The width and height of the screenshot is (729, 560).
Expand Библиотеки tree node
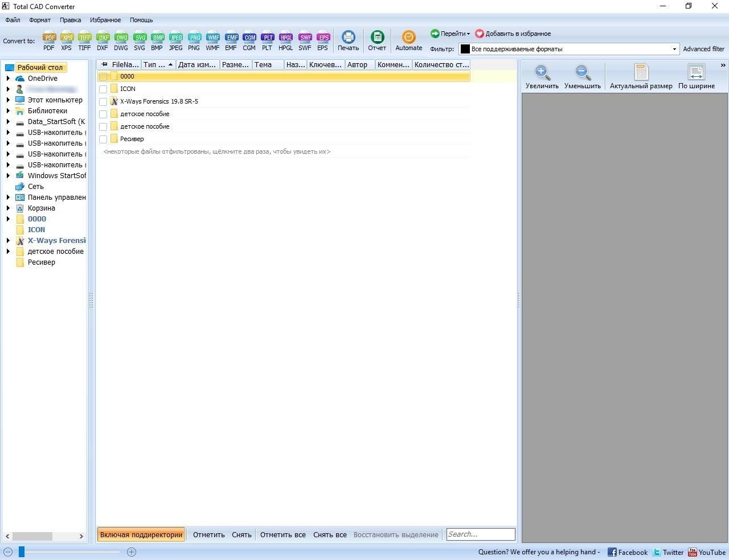pos(8,111)
